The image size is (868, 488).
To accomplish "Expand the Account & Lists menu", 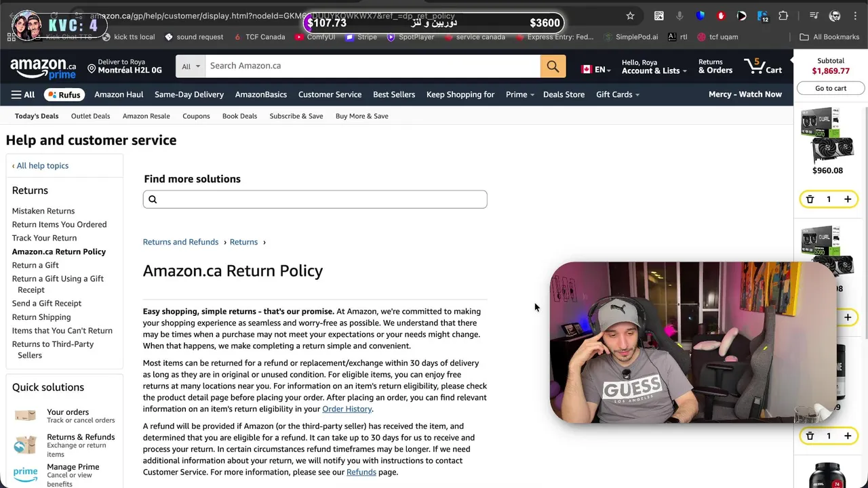I will click(654, 66).
